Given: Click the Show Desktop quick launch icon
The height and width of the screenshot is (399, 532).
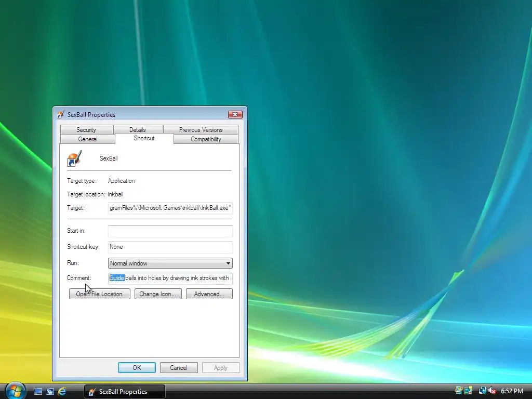Looking at the screenshot, I should pos(37,391).
